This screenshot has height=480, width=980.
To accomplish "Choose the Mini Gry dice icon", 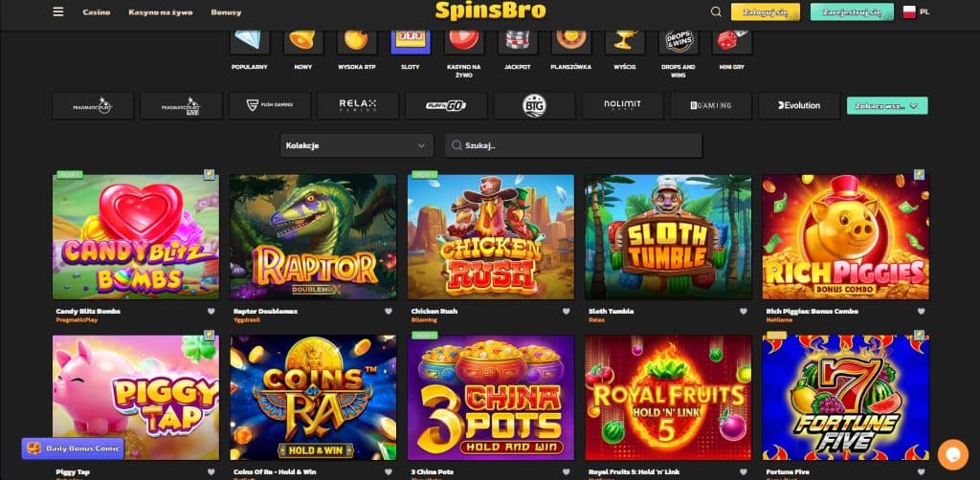I will pos(731,41).
